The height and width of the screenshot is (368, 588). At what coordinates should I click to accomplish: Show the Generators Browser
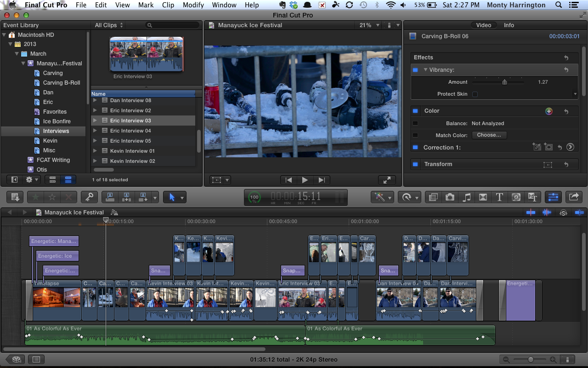click(516, 197)
